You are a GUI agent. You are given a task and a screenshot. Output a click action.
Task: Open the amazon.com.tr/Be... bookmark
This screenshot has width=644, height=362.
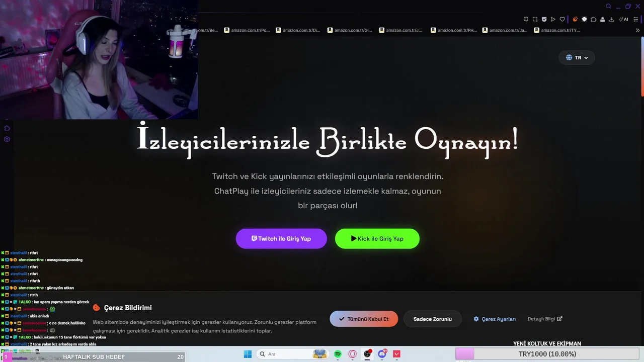click(x=208, y=30)
